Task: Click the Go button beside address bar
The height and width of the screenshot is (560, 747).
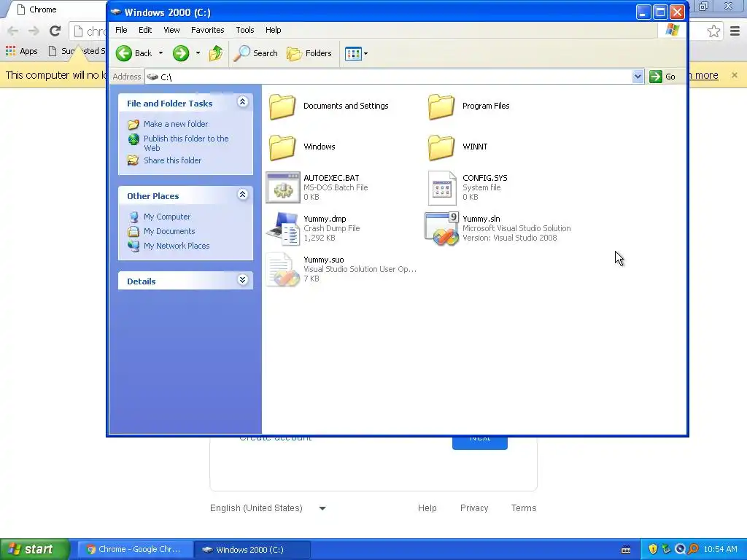Action: point(662,77)
